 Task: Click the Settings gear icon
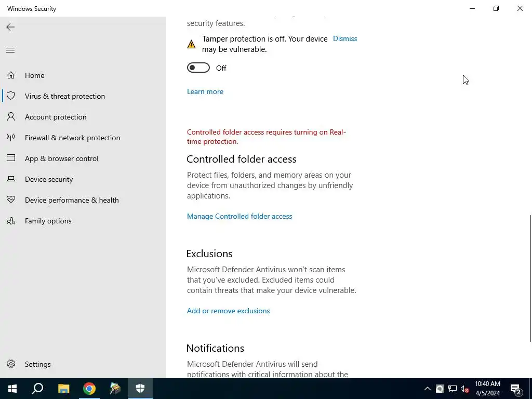[11, 364]
